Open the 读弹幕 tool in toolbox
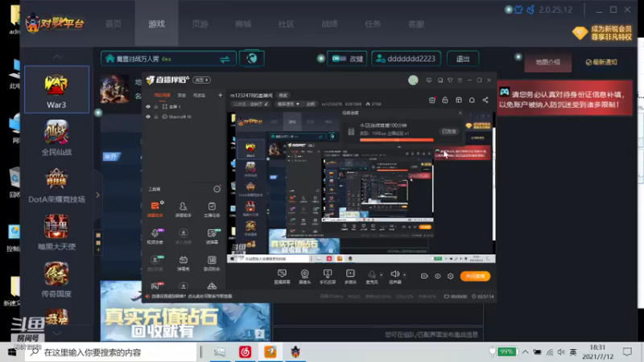Viewport: 644px width, 362px height. [x=212, y=236]
